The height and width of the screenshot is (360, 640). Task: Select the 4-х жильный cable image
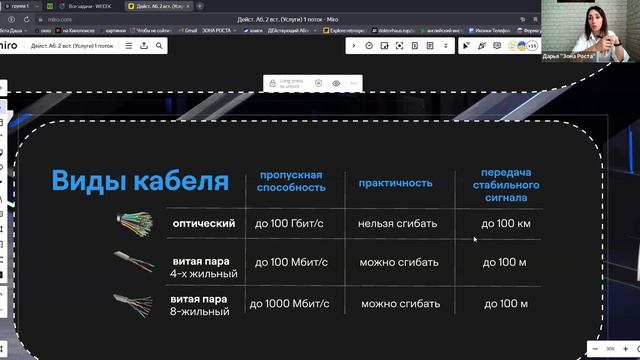pyautogui.click(x=134, y=262)
